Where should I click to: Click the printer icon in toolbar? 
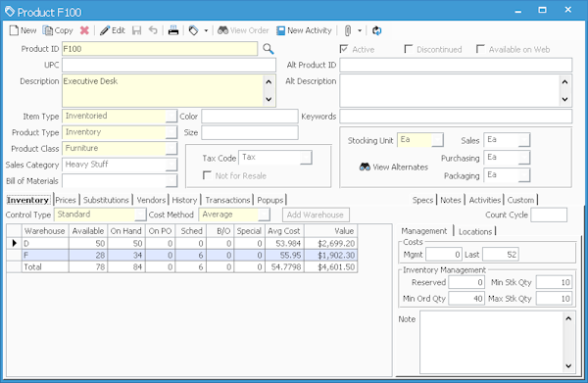coord(173,30)
